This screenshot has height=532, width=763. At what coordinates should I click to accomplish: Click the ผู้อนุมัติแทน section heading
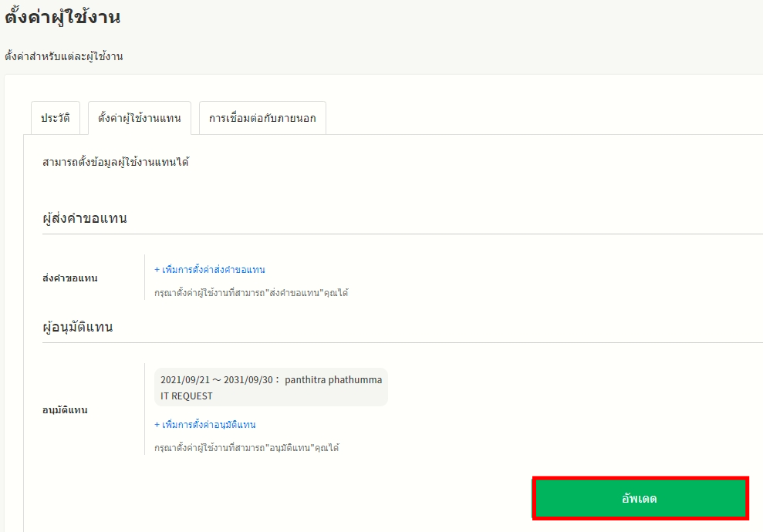coord(78,327)
